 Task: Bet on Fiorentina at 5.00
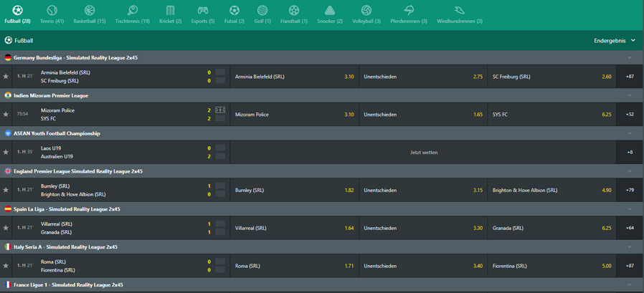tap(552, 266)
